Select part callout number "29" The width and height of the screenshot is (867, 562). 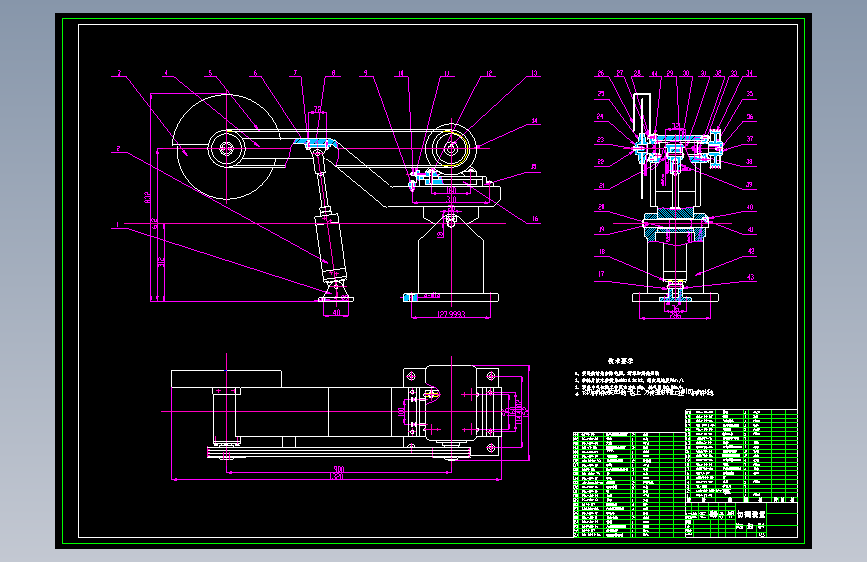670,72
